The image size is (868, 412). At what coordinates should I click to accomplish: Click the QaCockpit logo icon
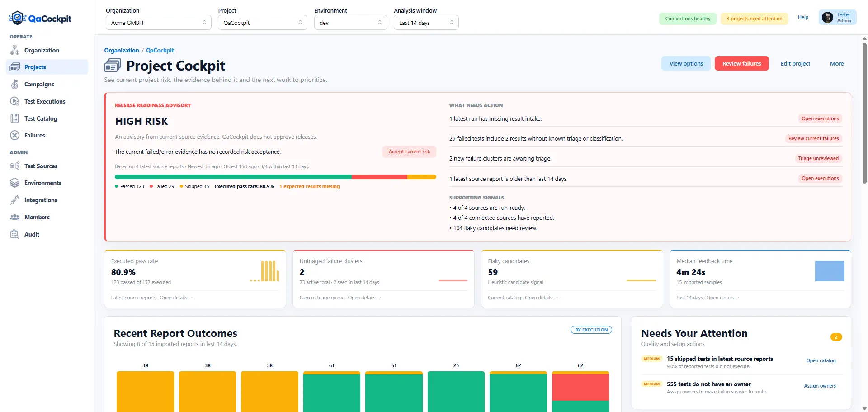coord(17,18)
